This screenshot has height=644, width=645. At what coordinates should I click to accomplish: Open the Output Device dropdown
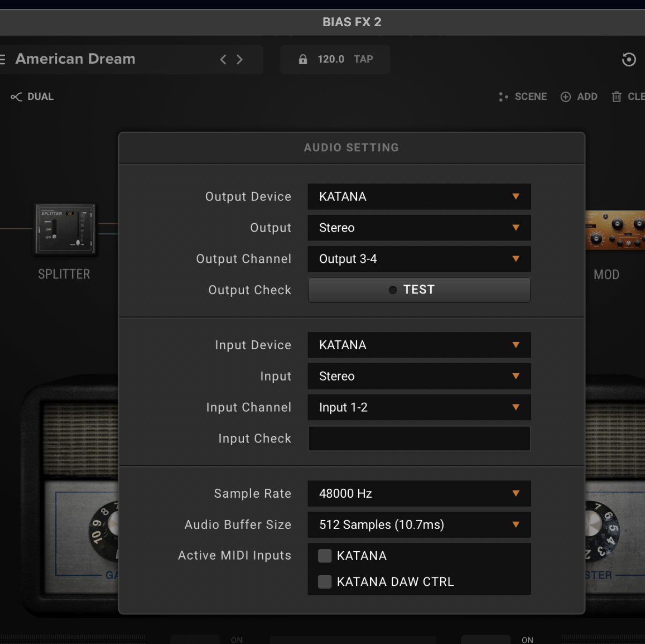(x=419, y=196)
